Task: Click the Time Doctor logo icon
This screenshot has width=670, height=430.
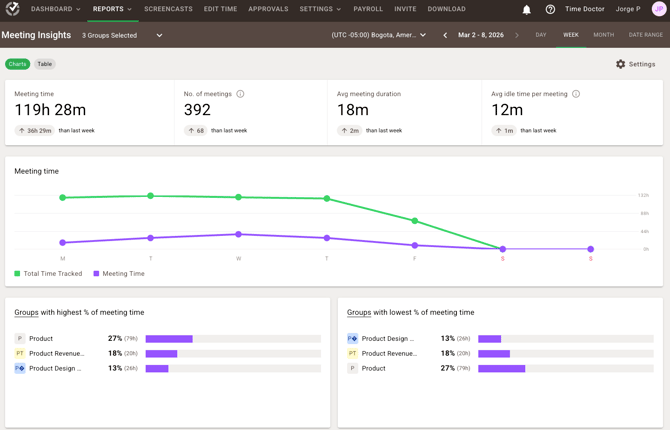Action: click(13, 9)
